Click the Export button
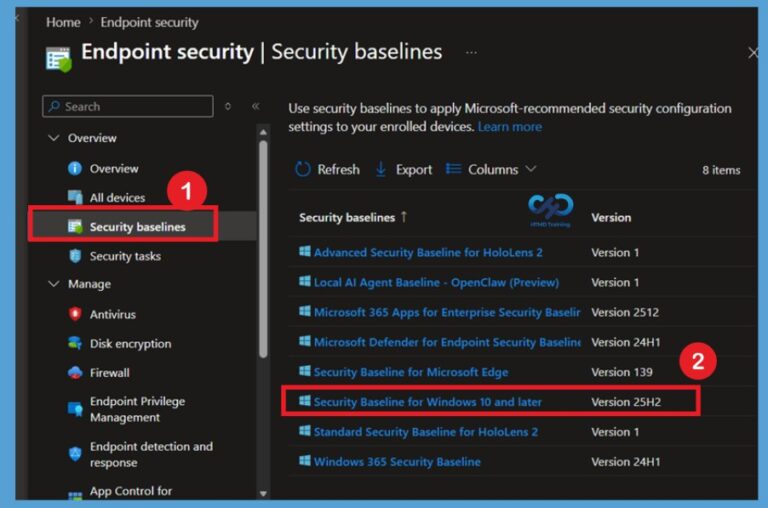The image size is (768, 508). click(404, 169)
